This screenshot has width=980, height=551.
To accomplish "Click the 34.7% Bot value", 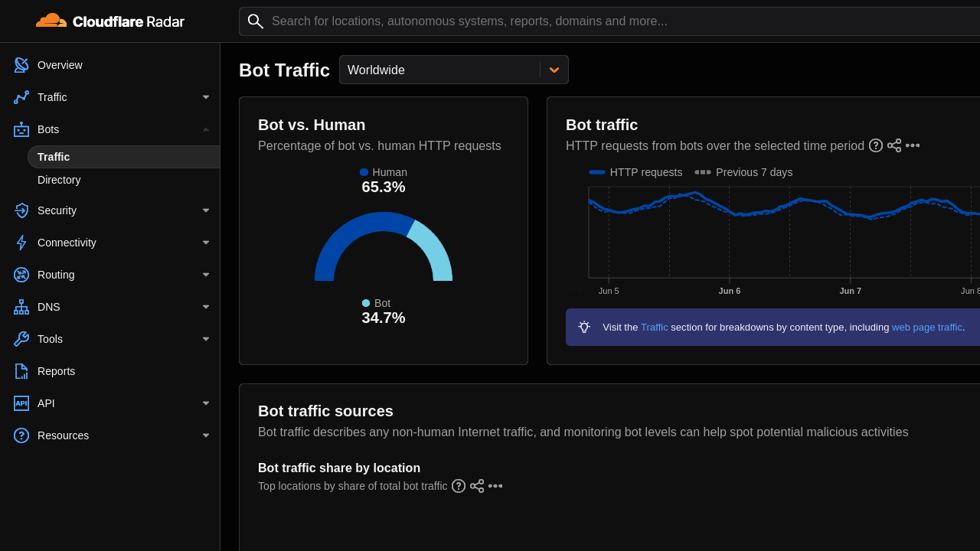I will pyautogui.click(x=384, y=318).
